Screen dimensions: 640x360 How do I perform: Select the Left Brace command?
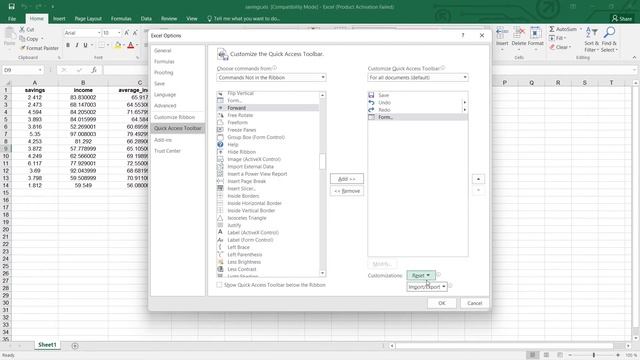click(x=268, y=247)
